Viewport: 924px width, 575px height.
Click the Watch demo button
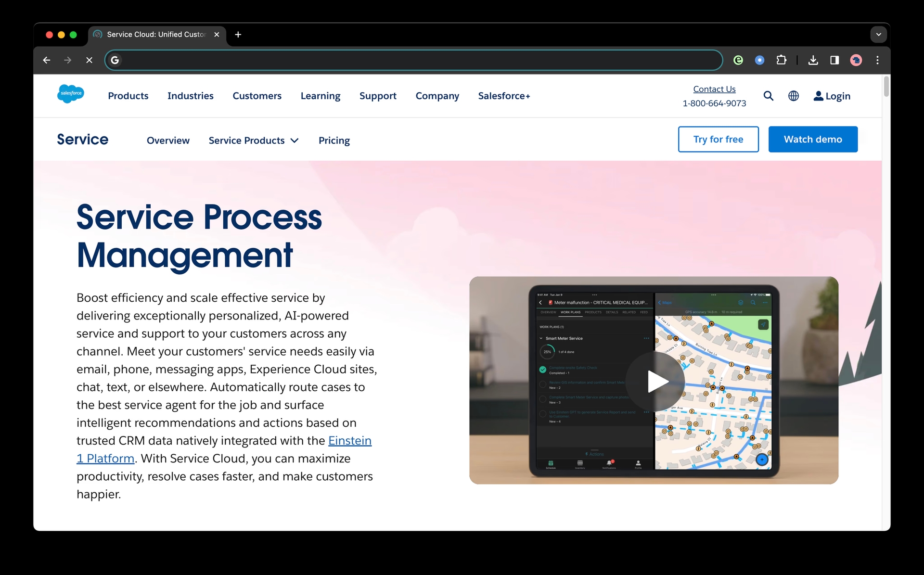pyautogui.click(x=813, y=139)
